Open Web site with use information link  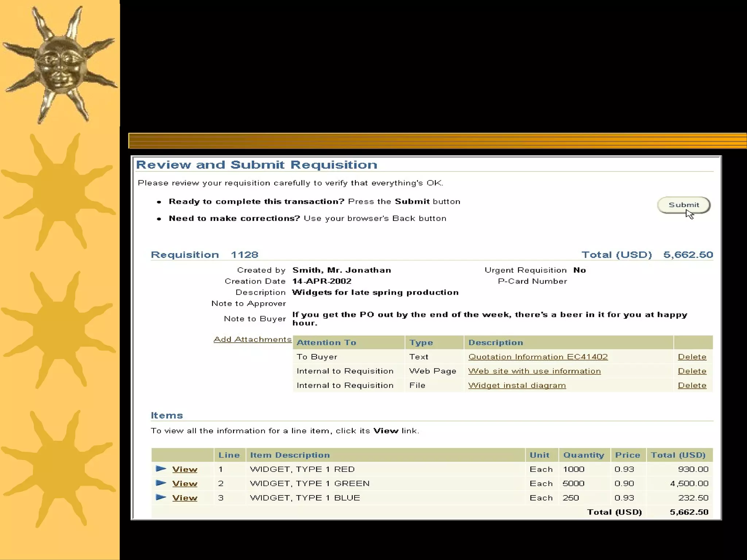(x=534, y=371)
